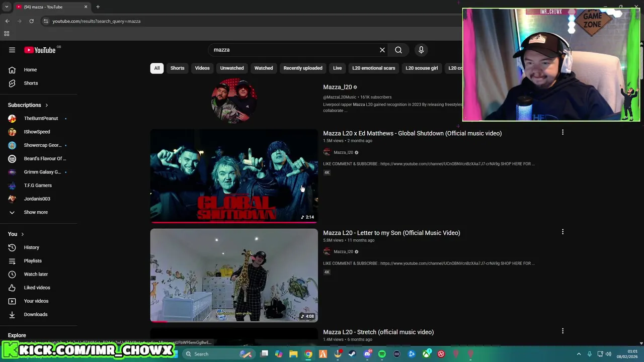Open Letter to my Son video title

pos(391,233)
